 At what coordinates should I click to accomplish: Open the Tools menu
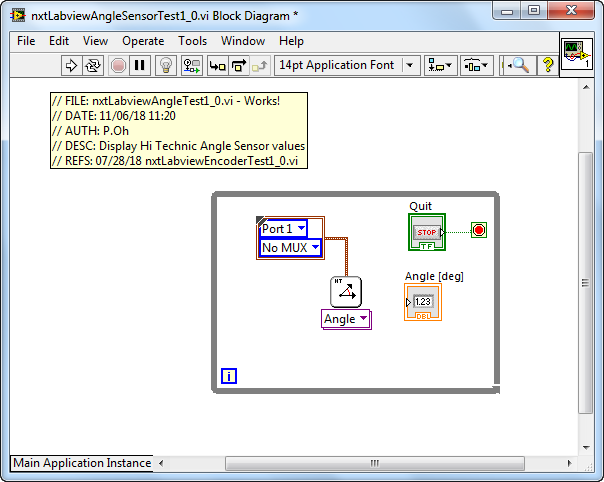click(192, 41)
